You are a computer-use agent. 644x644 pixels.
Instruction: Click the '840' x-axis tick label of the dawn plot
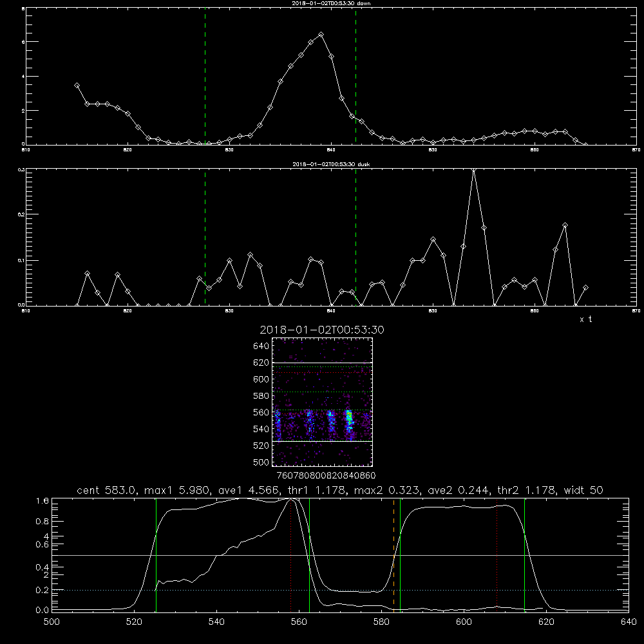(331, 150)
